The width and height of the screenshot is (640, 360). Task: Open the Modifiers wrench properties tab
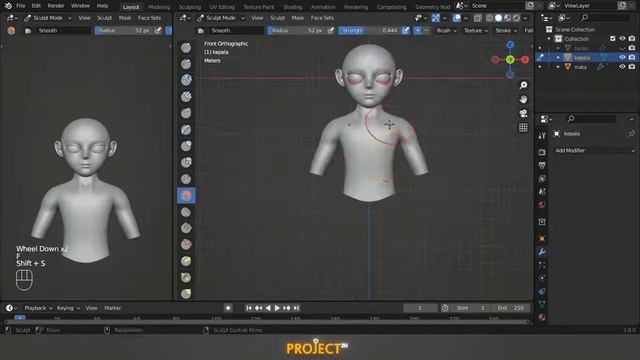point(542,252)
